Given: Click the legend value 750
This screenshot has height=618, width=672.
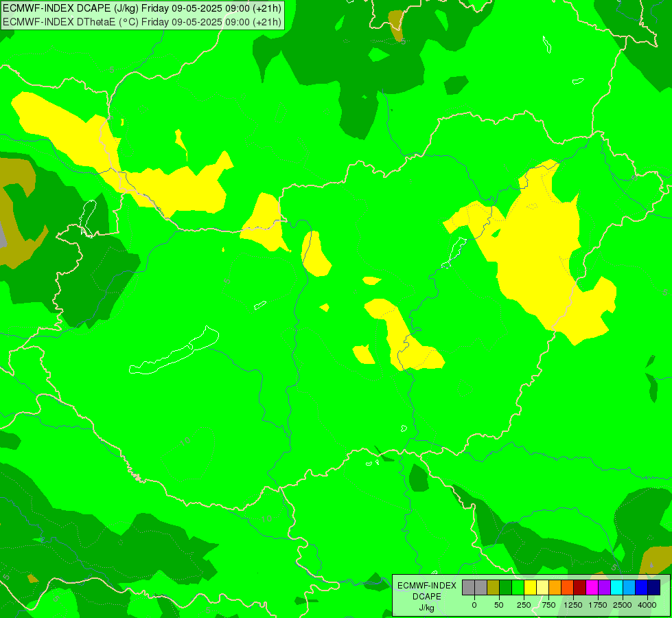Looking at the screenshot, I should [x=548, y=605].
